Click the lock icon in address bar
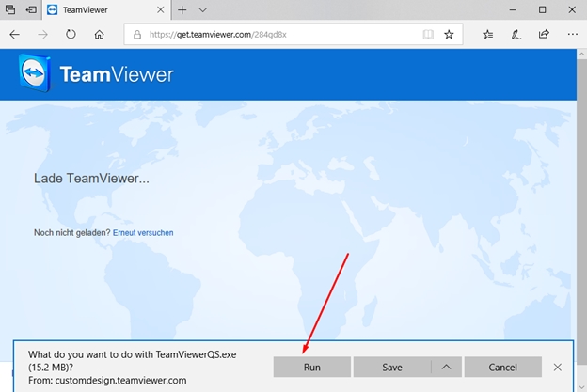The height and width of the screenshot is (392, 587). pyautogui.click(x=137, y=35)
